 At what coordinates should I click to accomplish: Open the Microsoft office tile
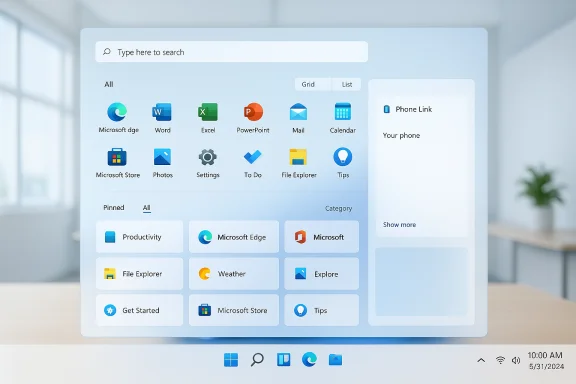point(321,237)
